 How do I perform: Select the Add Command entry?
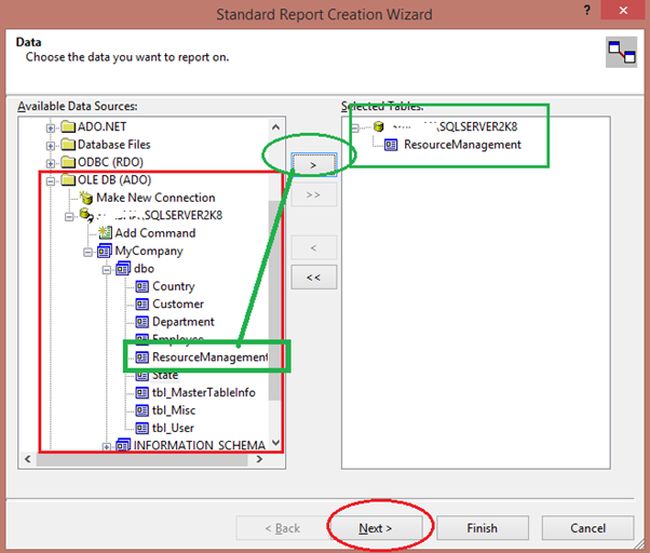click(x=155, y=233)
